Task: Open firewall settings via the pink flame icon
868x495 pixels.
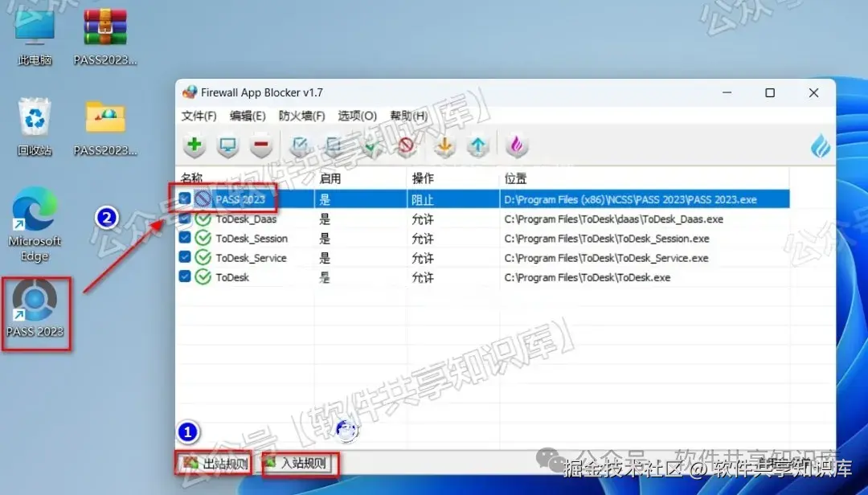Action: coord(517,145)
